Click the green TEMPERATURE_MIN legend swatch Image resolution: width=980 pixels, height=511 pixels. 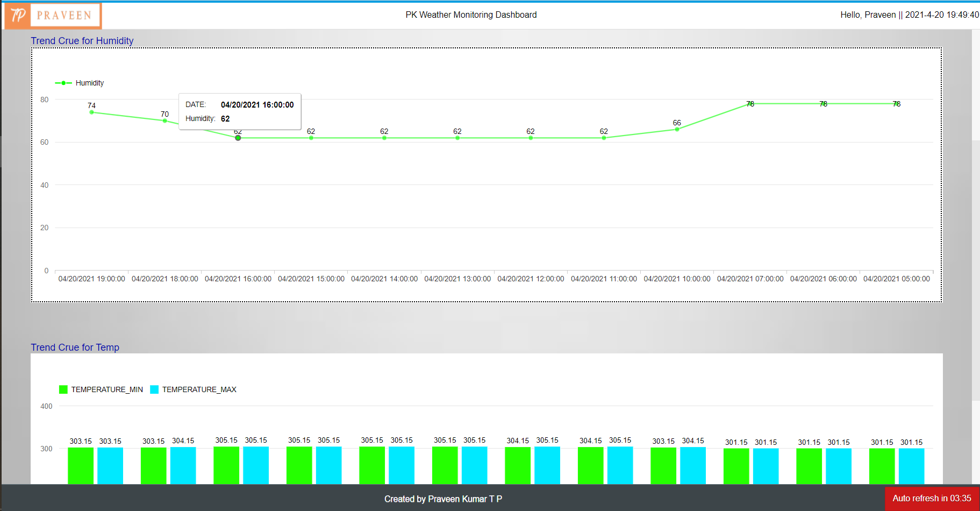tap(63, 389)
